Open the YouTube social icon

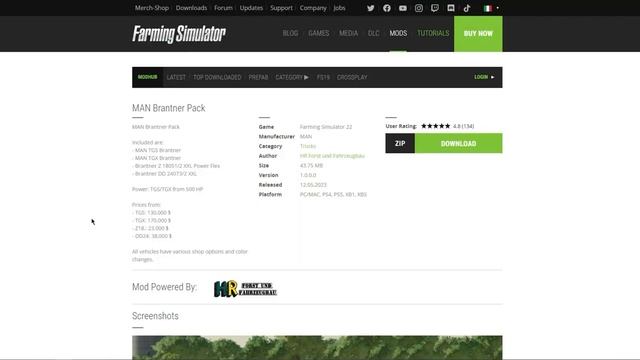point(402,8)
